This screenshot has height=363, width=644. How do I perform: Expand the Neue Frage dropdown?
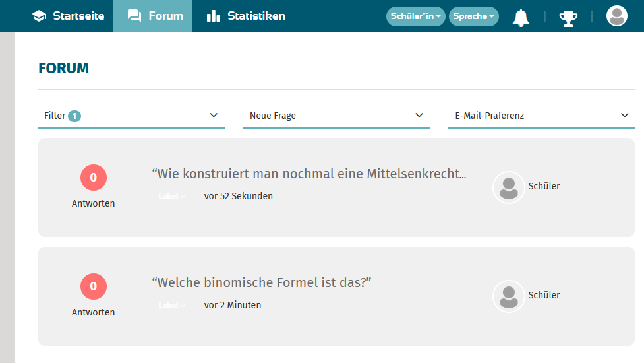click(x=336, y=115)
